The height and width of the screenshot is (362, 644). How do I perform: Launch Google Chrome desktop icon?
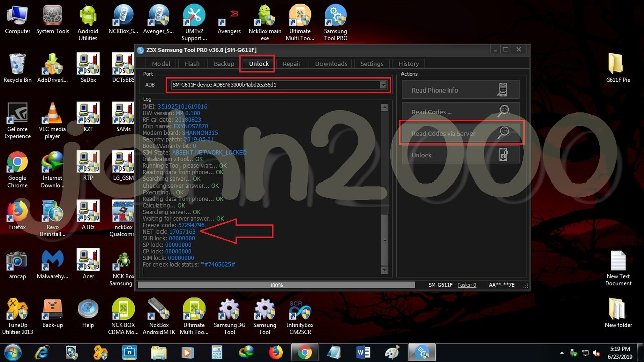pos(18,169)
